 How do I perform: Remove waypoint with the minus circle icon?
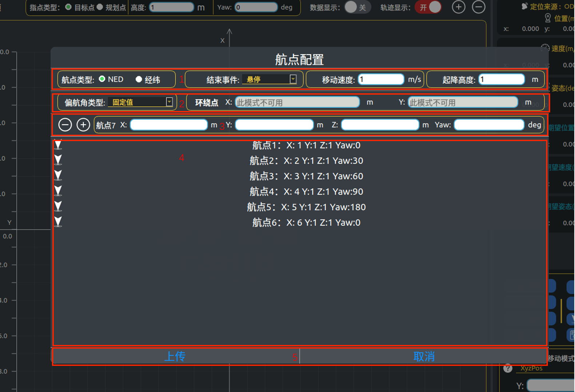coord(65,125)
